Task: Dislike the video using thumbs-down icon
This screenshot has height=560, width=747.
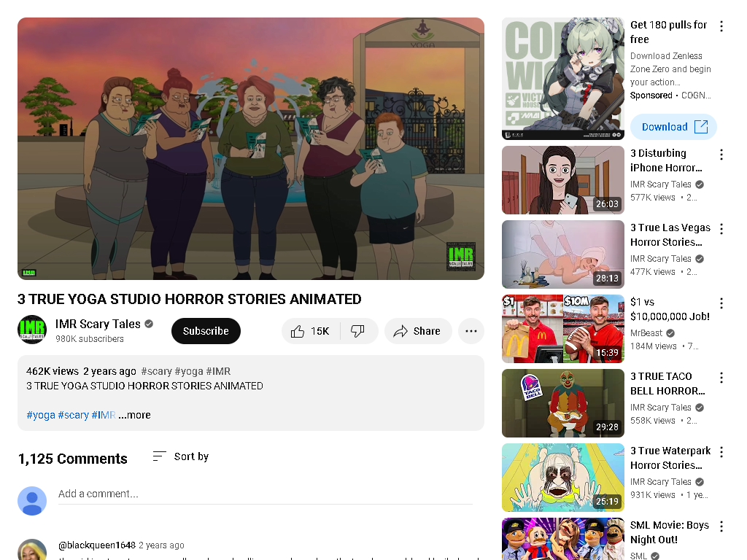Action: [357, 331]
